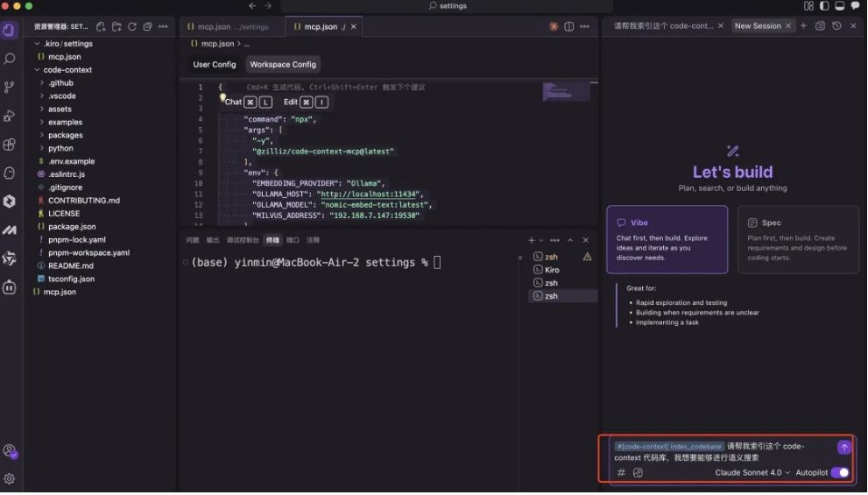Expand the packages folder
Screen dimensions: 868x495
click(x=61, y=135)
